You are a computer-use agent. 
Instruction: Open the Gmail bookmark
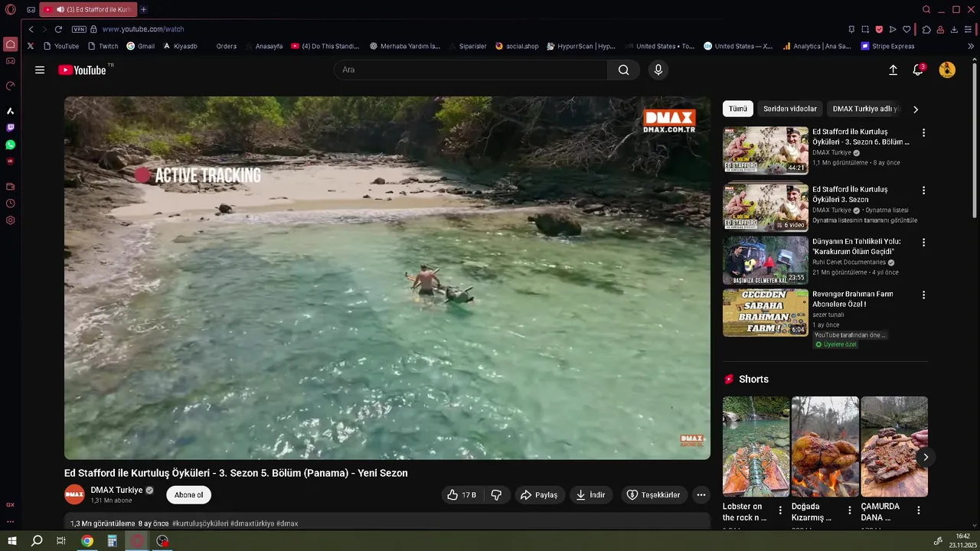point(141,46)
